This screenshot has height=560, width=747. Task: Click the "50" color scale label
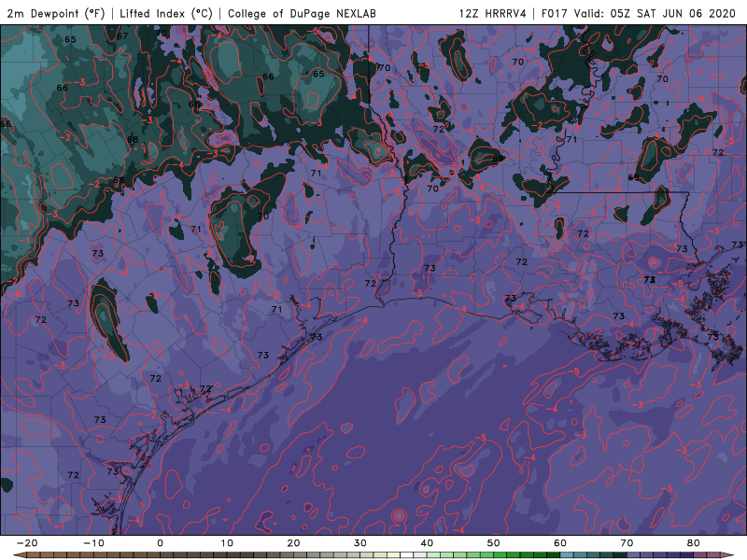pos(494,543)
